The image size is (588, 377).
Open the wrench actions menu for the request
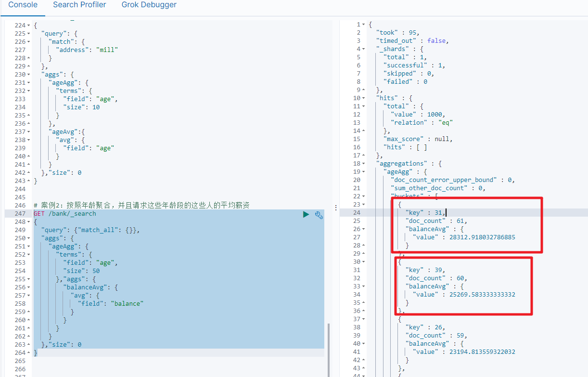(319, 215)
